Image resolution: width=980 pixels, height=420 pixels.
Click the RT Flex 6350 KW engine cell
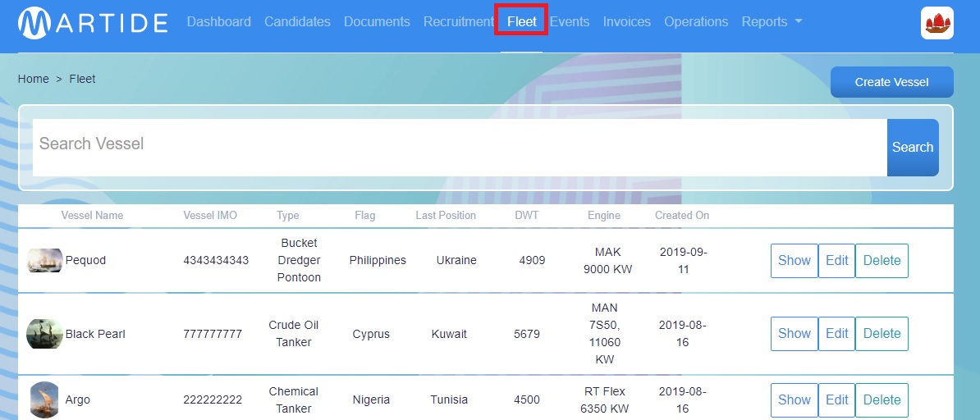click(x=604, y=400)
